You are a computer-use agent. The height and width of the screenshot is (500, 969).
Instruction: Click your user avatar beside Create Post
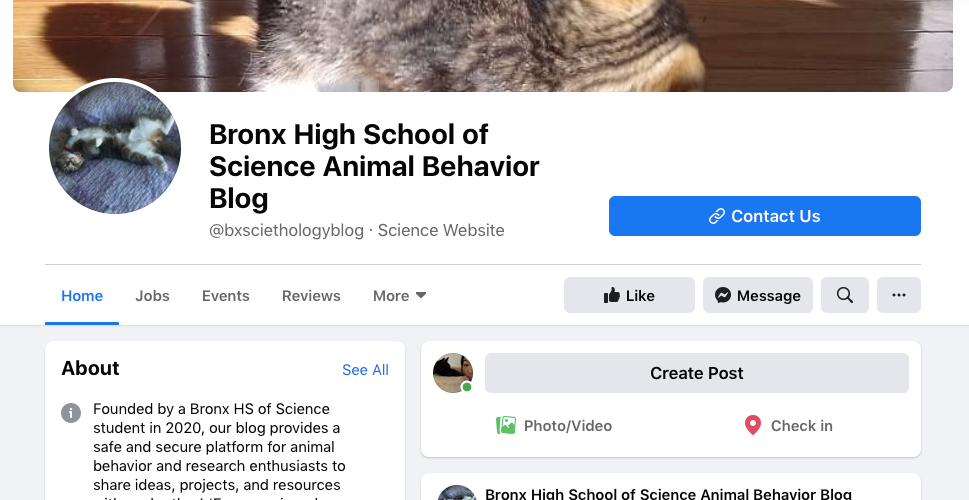point(452,373)
